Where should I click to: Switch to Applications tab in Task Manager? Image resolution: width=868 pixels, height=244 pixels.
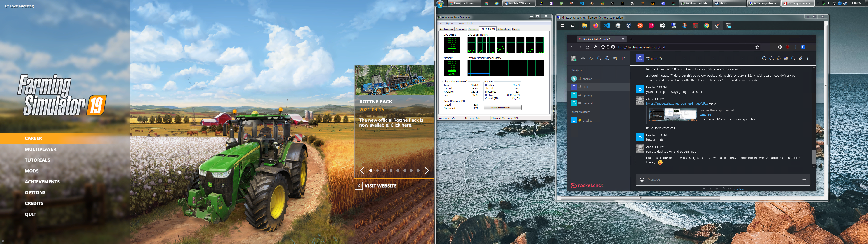[446, 29]
